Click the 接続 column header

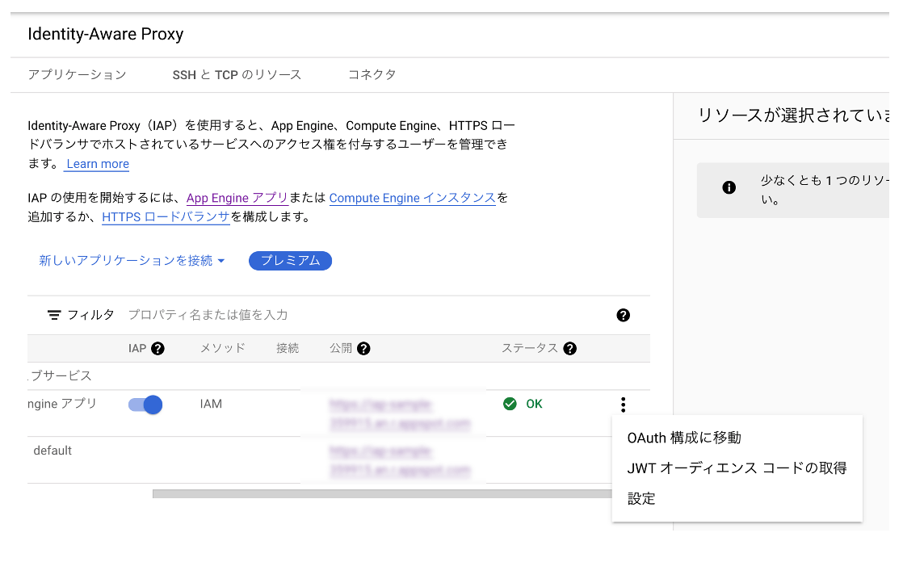[x=288, y=348]
